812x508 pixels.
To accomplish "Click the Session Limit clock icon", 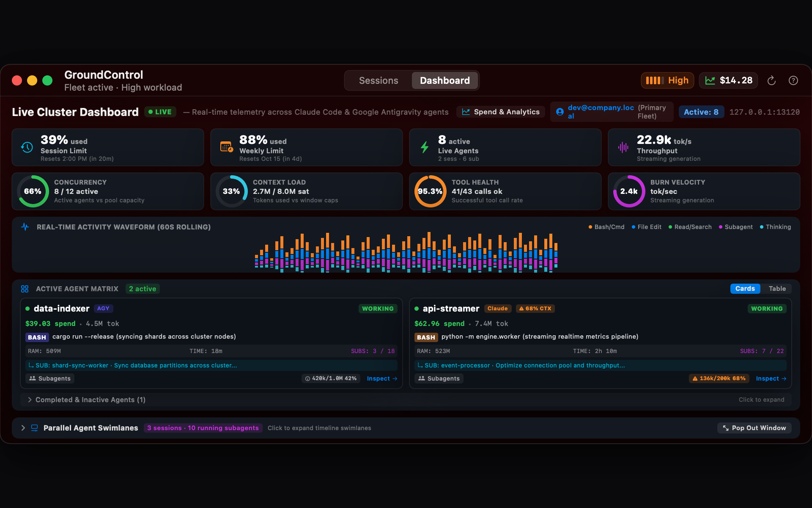I will (27, 147).
